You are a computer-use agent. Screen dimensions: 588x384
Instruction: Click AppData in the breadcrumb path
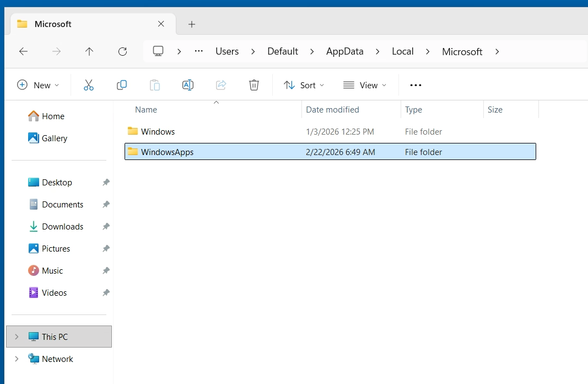tap(344, 51)
